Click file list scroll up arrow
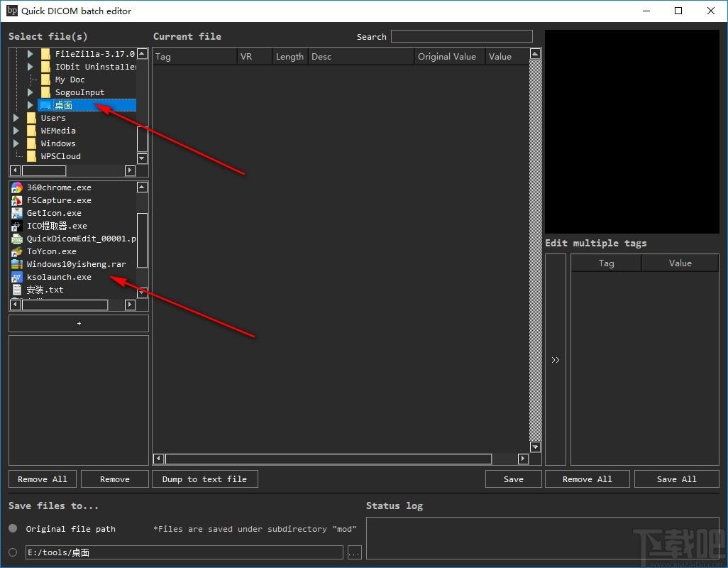The image size is (728, 568). [142, 187]
